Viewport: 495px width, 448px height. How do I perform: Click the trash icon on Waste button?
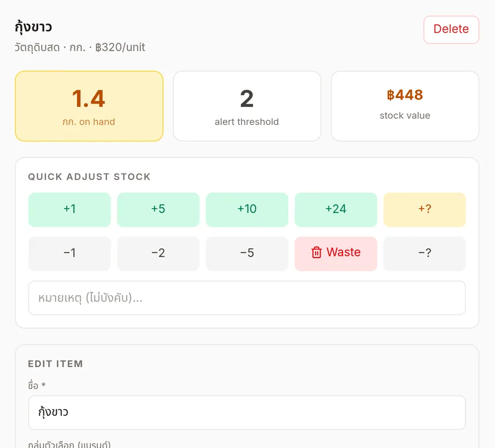click(316, 253)
